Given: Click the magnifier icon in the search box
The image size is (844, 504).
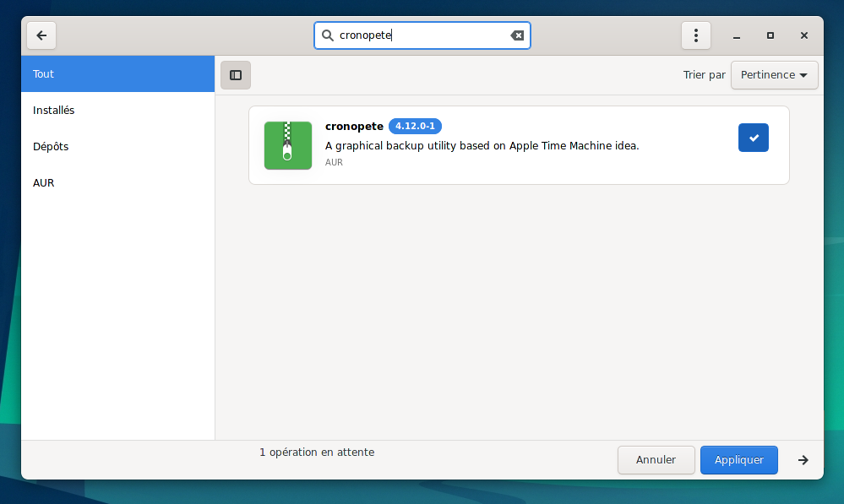Looking at the screenshot, I should pyautogui.click(x=328, y=35).
